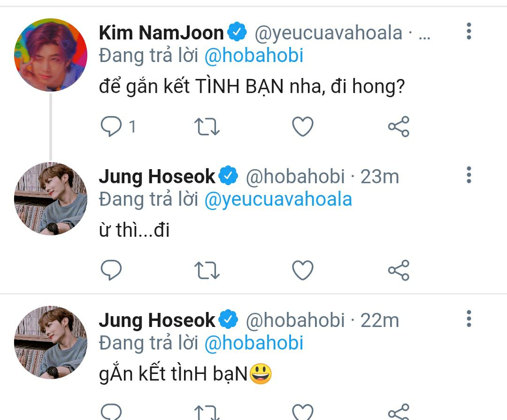The height and width of the screenshot is (420, 507).
Task: Open Jung Hoseok's profile name on 22m tweet
Action: point(157,320)
